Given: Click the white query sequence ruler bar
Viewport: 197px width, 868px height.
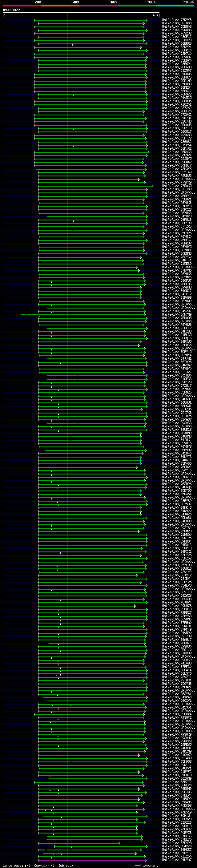Looking at the screenshot, I should [x=81, y=13].
